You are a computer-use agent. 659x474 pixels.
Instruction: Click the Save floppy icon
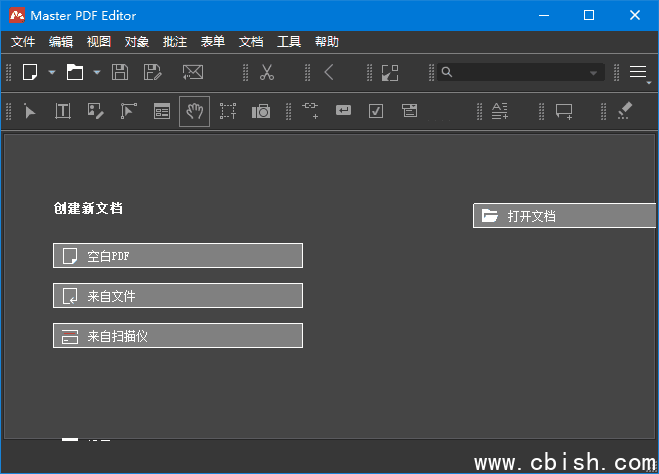(120, 72)
